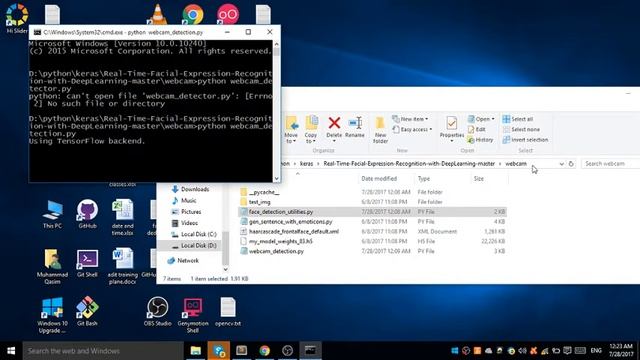
Task: Click the cmd window scroll down arrow
Action: tap(277, 178)
